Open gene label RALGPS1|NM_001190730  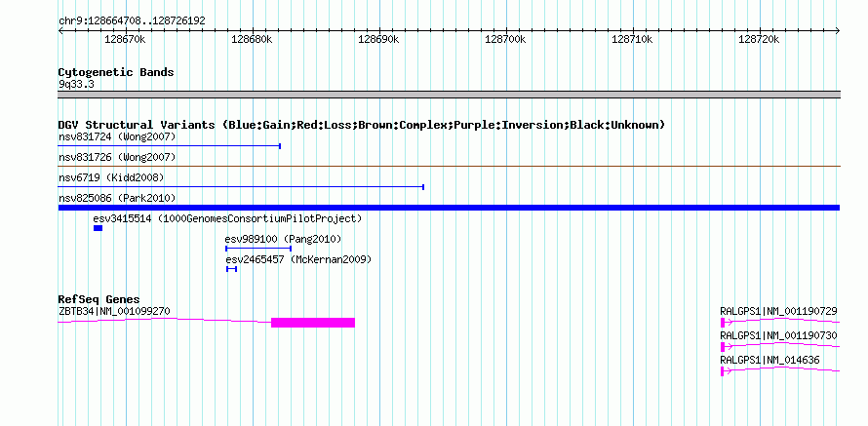[778, 335]
